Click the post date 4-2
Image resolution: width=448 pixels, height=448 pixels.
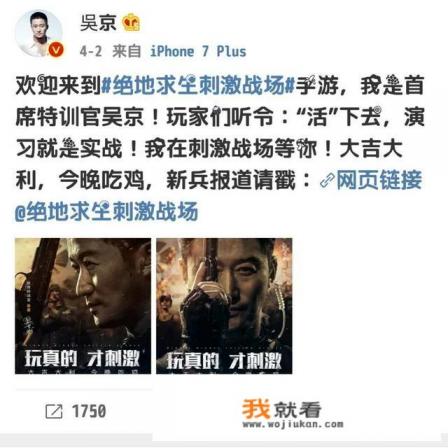(91, 51)
